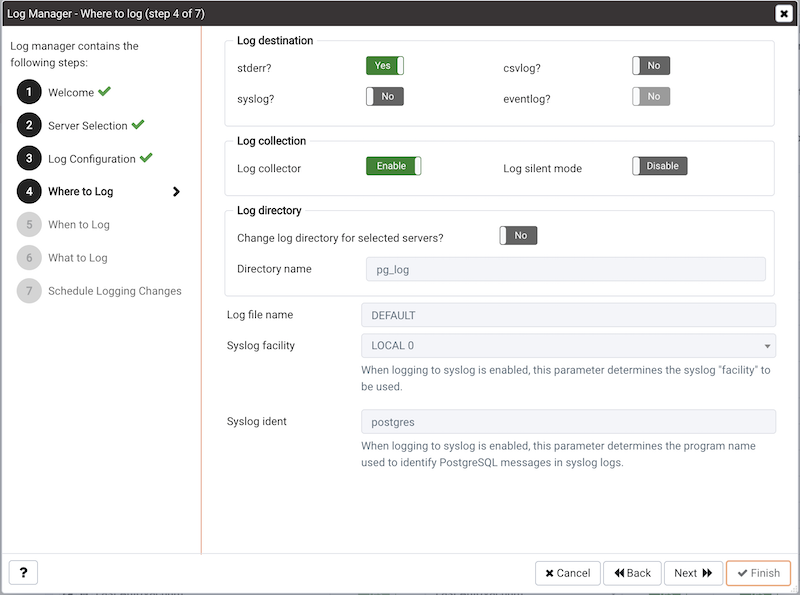This screenshot has width=800, height=595.
Task: Click the step 5 circle icon
Action: pyautogui.click(x=29, y=225)
